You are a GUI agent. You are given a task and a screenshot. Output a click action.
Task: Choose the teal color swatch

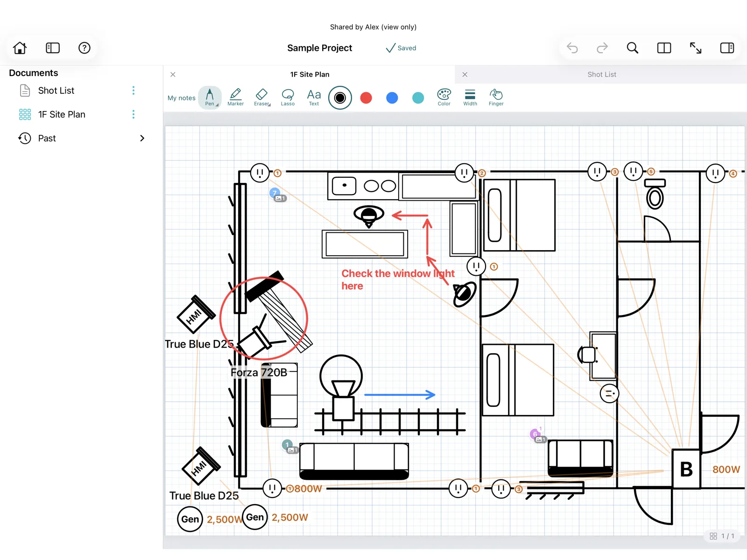418,98
